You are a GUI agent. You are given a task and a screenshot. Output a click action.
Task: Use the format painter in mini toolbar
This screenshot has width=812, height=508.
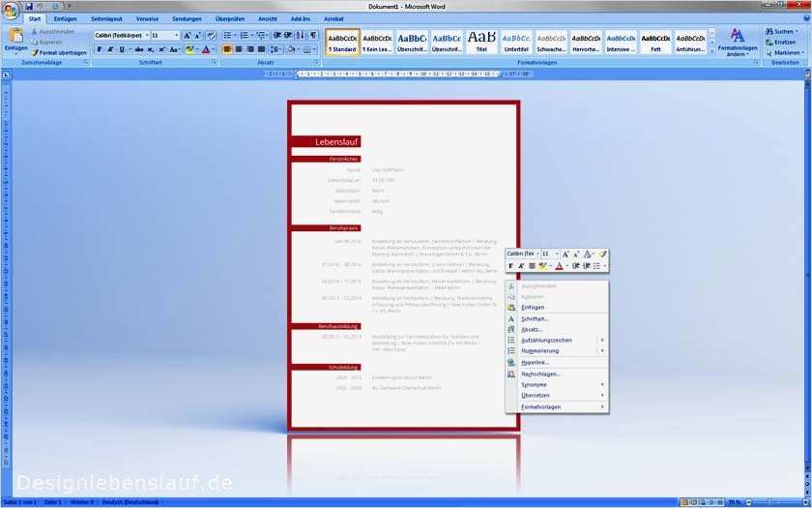point(602,254)
